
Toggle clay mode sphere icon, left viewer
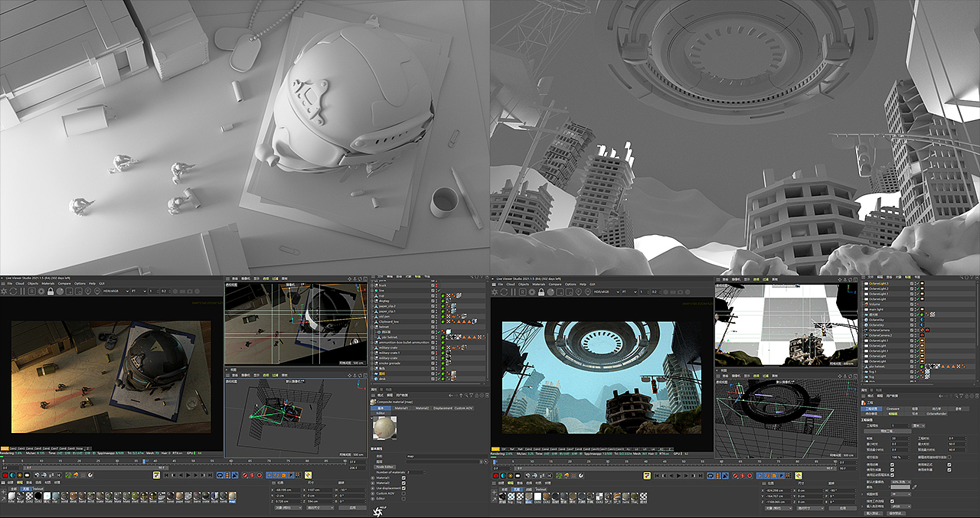[x=60, y=292]
